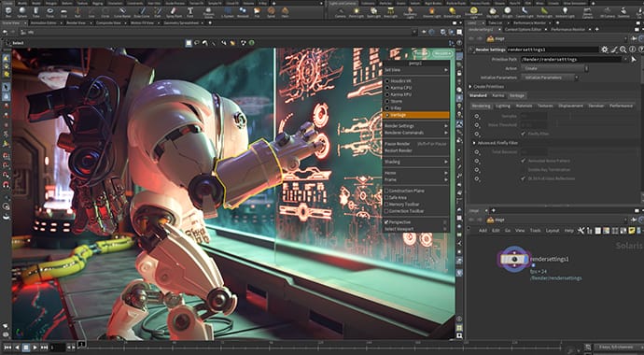Click the stop button on the playbar
Screen dimensions: 644x355
(x=26, y=348)
